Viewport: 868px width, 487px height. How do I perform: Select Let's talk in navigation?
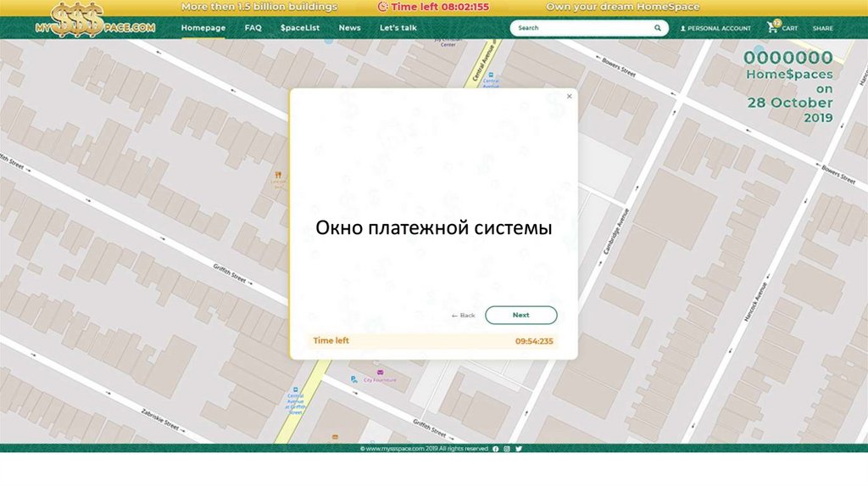pos(398,28)
